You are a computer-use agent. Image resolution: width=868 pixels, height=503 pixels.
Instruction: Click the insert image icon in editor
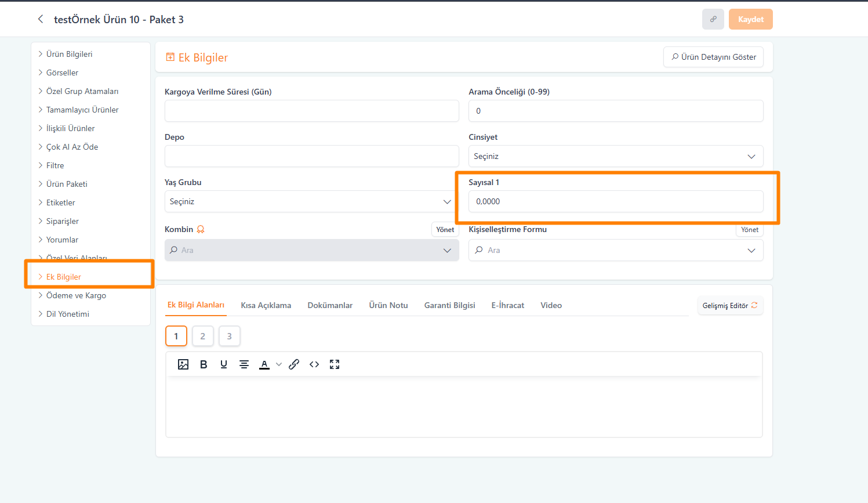(x=183, y=364)
